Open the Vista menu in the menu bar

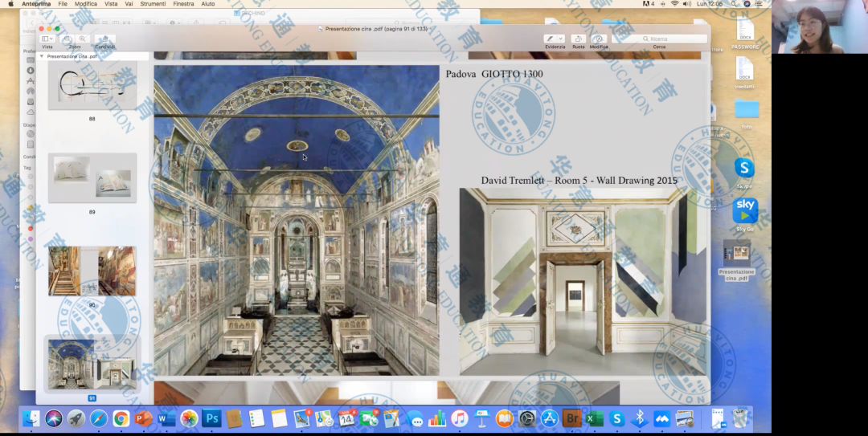point(111,4)
